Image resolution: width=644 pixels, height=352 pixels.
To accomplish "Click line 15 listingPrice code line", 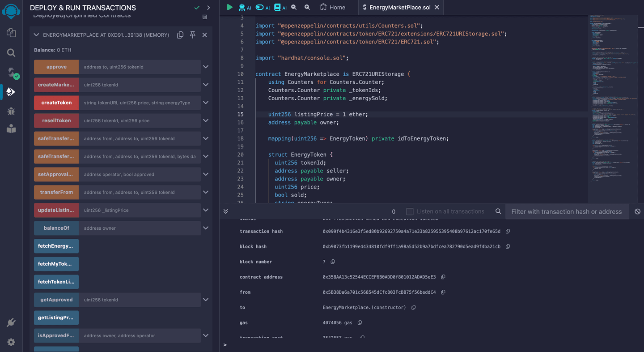I will pos(318,114).
